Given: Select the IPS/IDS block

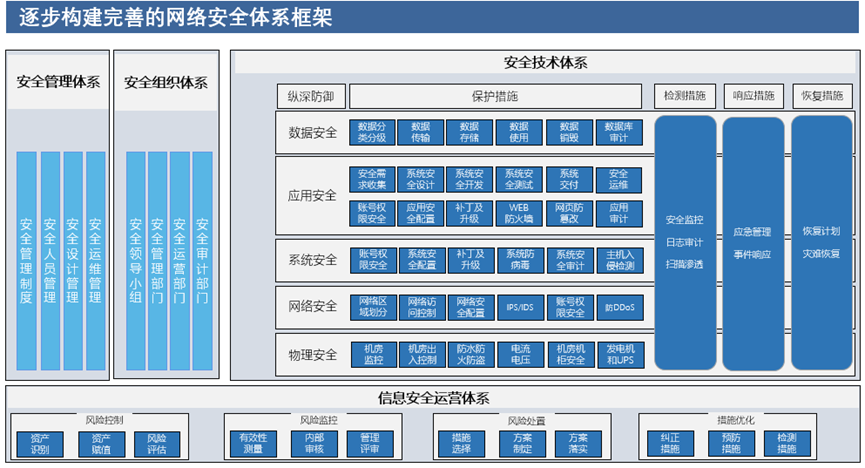Looking at the screenshot, I should tap(519, 307).
